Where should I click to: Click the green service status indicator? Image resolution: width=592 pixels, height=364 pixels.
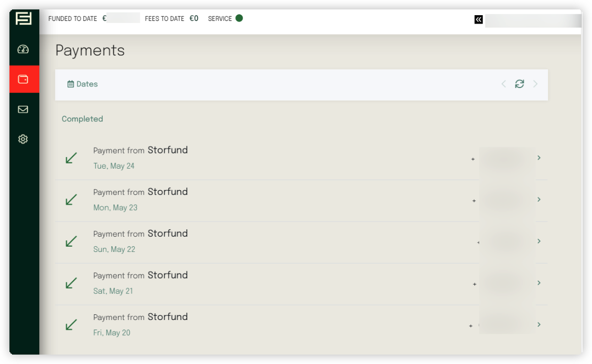[239, 18]
